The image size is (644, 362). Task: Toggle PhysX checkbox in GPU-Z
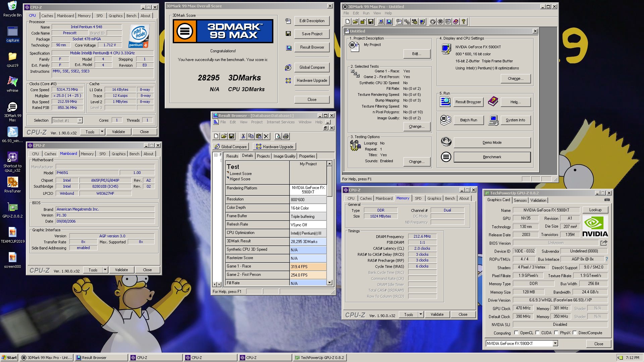(556, 333)
